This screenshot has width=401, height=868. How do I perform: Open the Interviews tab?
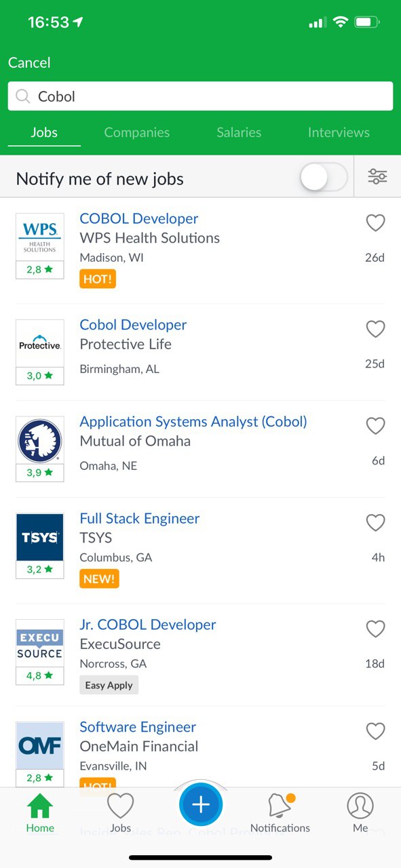tap(339, 133)
